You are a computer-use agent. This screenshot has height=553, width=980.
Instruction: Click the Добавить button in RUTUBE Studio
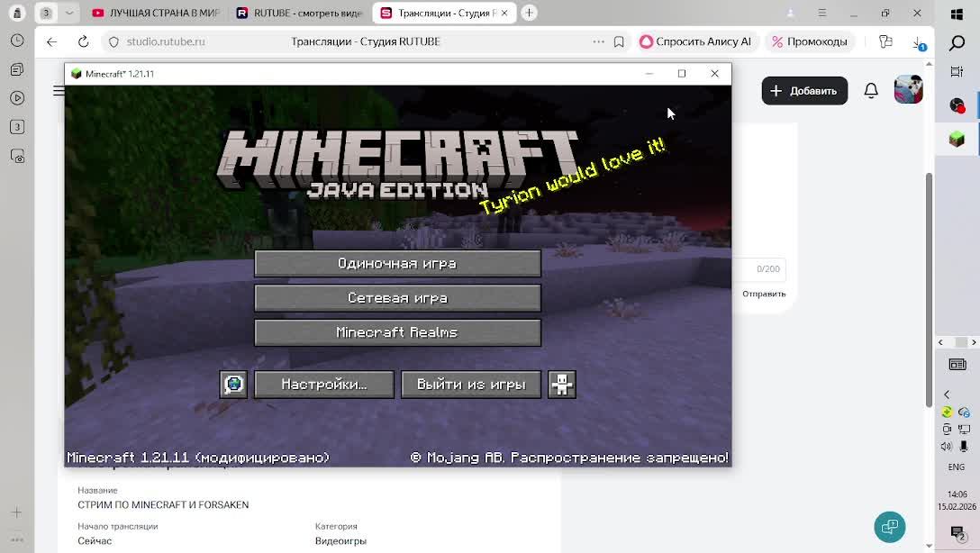point(804,91)
